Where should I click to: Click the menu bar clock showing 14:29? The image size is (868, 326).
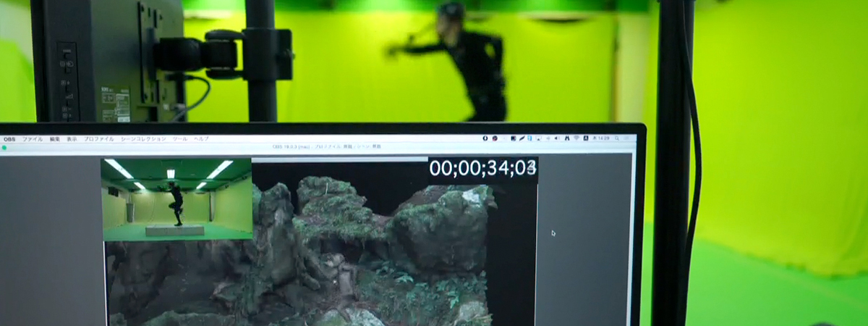pos(600,138)
